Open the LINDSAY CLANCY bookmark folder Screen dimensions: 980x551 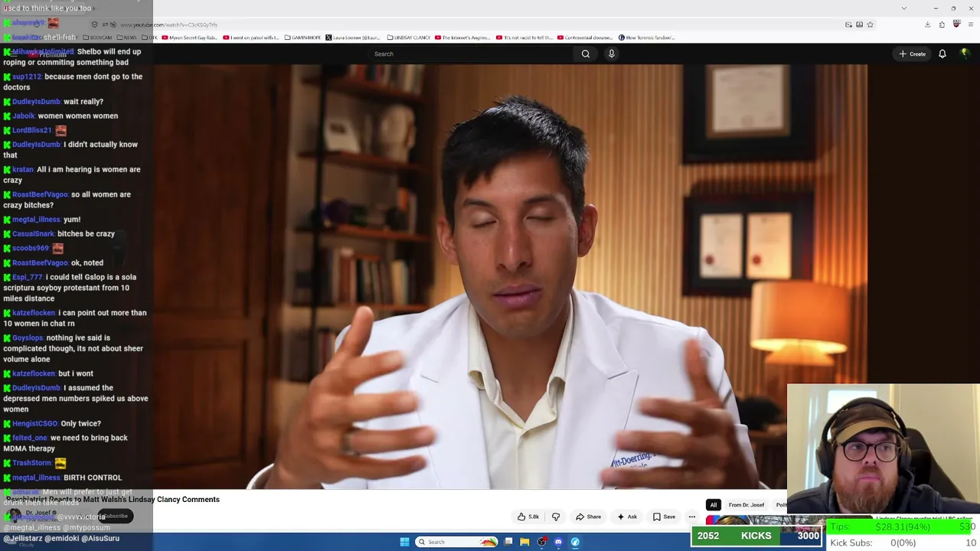[x=409, y=37]
